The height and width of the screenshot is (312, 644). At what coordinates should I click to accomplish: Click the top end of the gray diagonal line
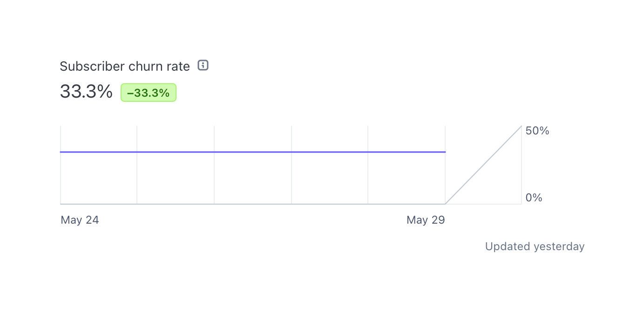[x=521, y=126]
